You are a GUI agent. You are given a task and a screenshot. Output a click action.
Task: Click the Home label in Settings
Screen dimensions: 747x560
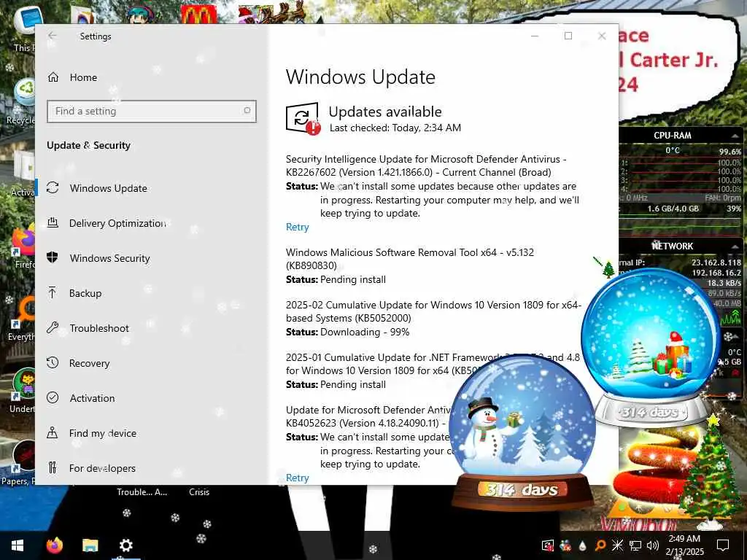83,77
